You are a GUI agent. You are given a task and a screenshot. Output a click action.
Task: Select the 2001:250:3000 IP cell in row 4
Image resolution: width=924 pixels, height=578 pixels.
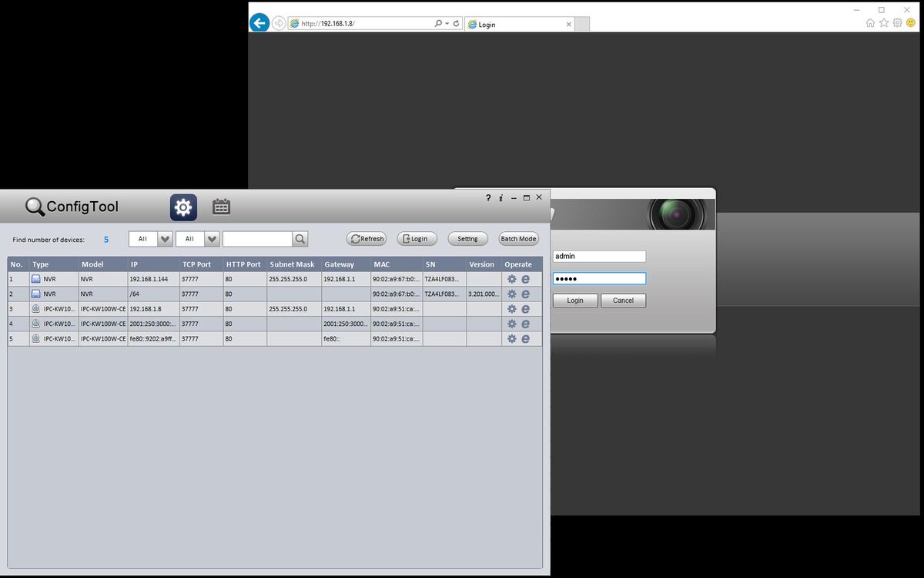pyautogui.click(x=153, y=324)
